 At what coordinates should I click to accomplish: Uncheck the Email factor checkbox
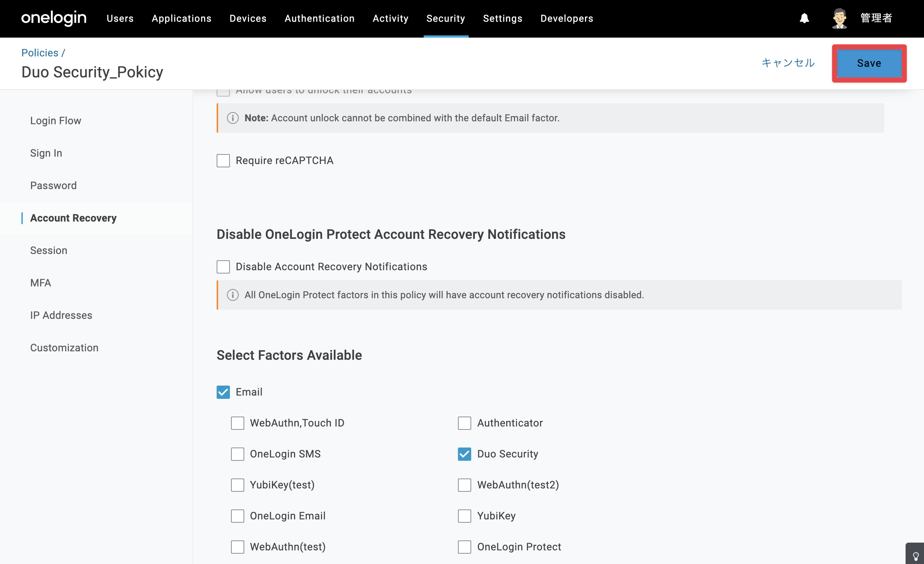(223, 392)
